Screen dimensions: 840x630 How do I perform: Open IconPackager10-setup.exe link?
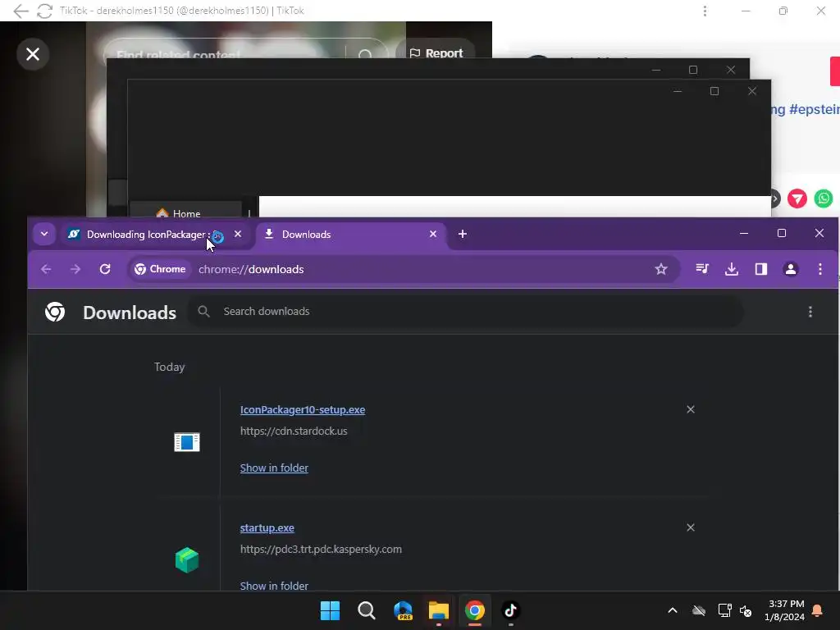click(x=303, y=410)
